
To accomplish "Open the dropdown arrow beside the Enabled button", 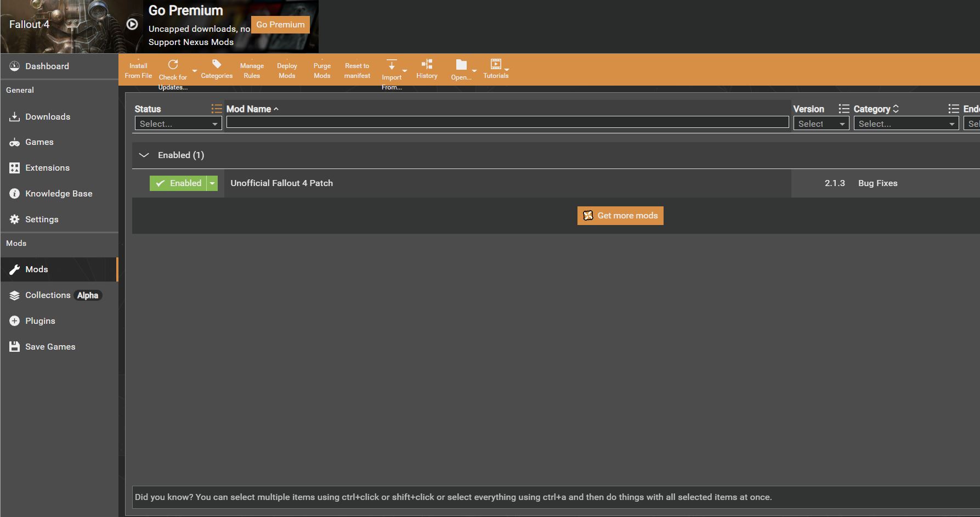I will pyautogui.click(x=212, y=183).
